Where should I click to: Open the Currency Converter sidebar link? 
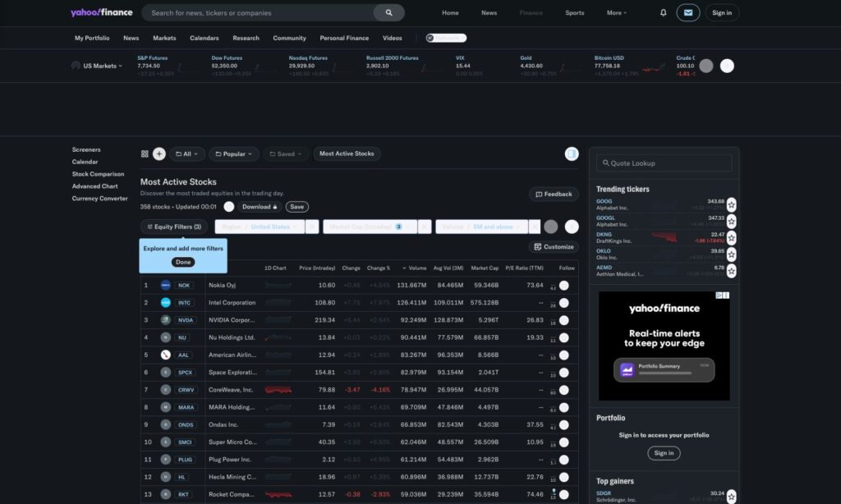99,199
